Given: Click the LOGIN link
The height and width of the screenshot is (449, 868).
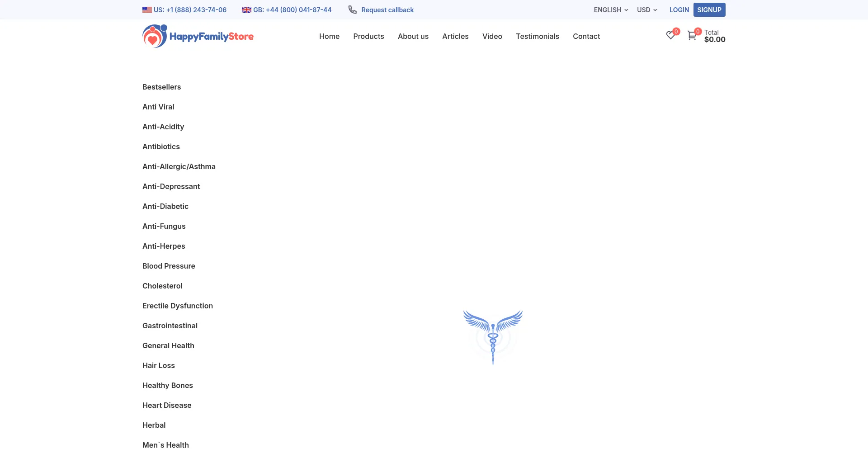Looking at the screenshot, I should coord(679,10).
